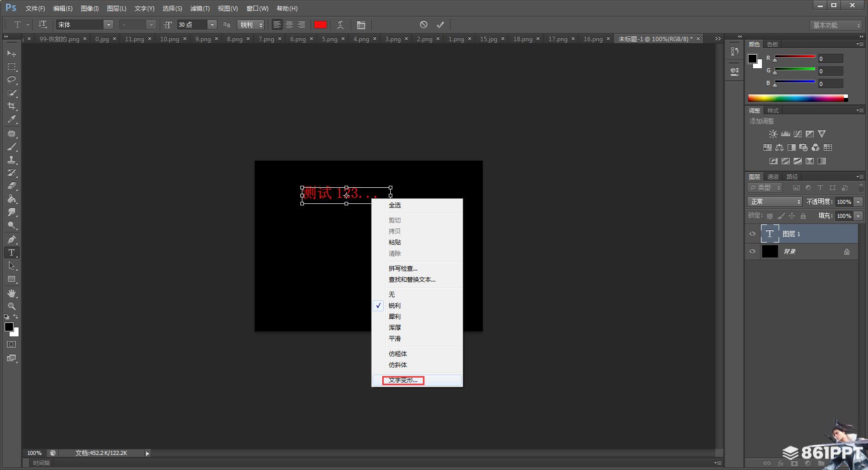Expand the layer blend mode dropdown 正常
The height and width of the screenshot is (470, 868).
774,201
